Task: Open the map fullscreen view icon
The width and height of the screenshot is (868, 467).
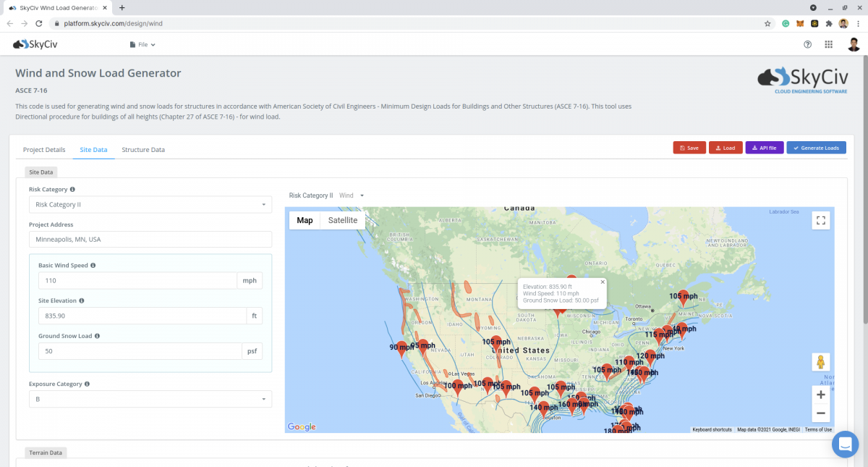Action: (x=820, y=220)
